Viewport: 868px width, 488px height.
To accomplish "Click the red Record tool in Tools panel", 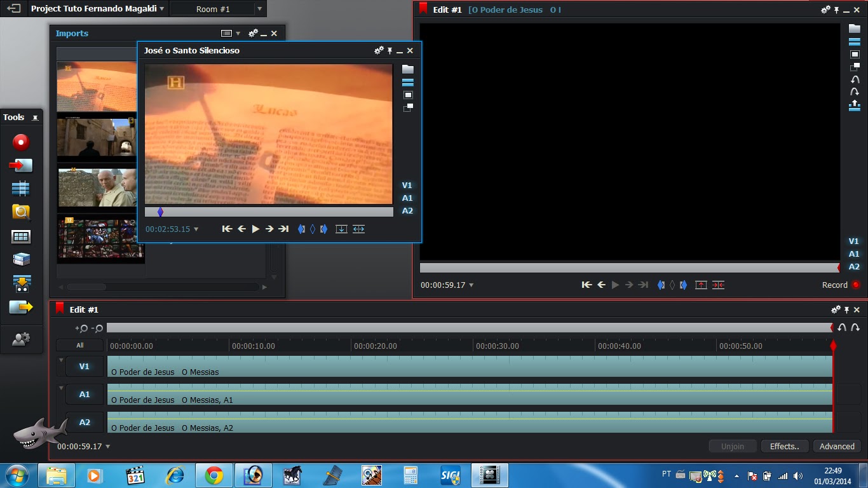I will point(21,142).
